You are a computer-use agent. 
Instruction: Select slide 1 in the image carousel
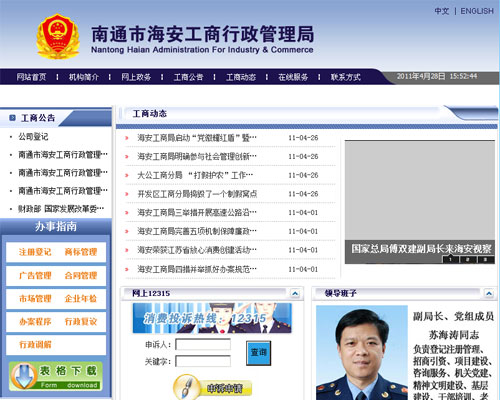tap(450, 259)
